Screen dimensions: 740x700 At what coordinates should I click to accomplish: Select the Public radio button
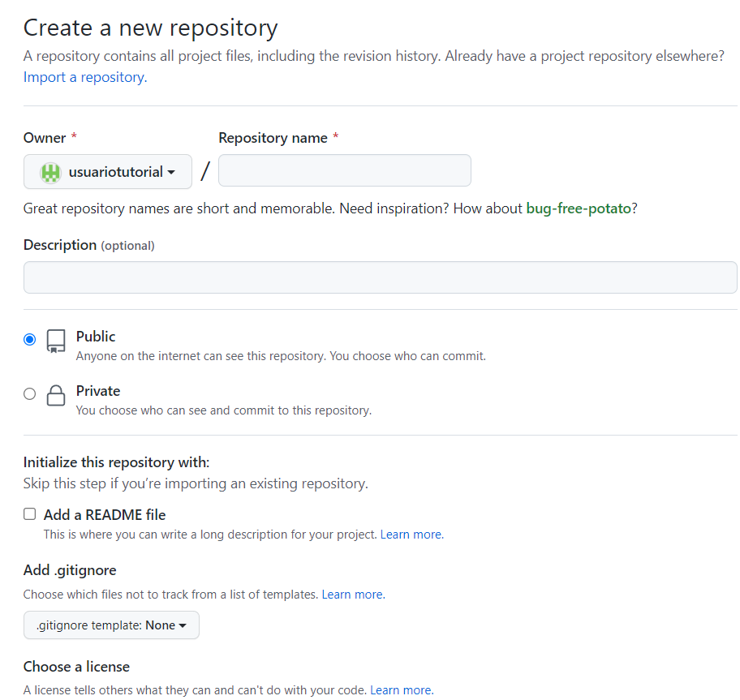coord(30,340)
